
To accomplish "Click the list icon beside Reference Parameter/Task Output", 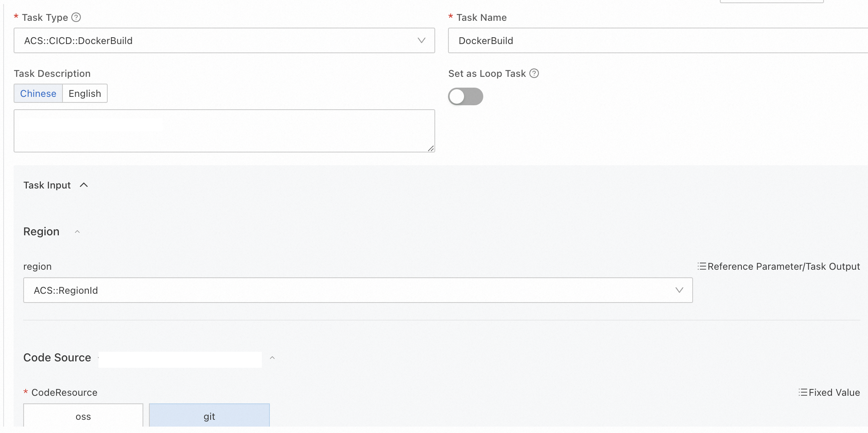I will (702, 266).
